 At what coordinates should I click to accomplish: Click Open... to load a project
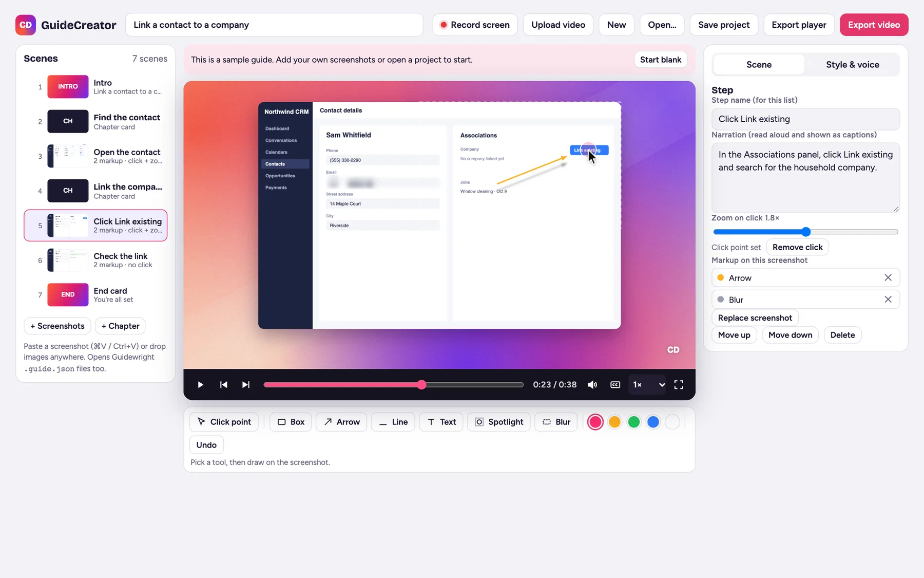click(662, 25)
